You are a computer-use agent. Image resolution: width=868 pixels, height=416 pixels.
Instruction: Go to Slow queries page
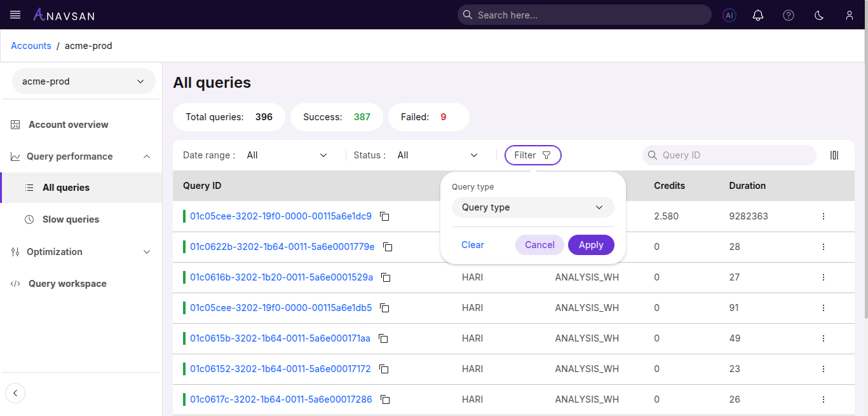coord(71,219)
